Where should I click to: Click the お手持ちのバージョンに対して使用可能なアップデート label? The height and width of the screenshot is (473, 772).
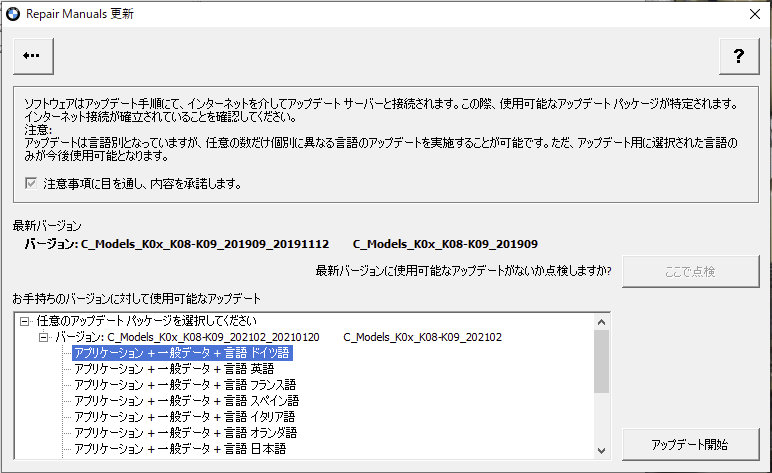[x=137, y=299]
